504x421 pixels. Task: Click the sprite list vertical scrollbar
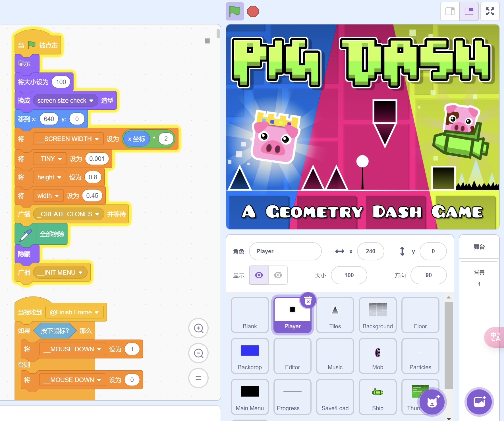[449, 345]
